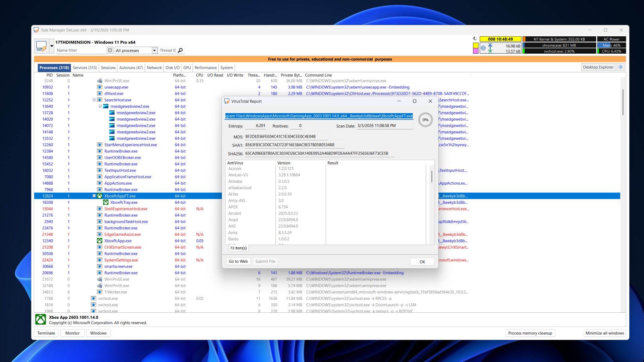
Task: Click the CPU 6.40% usage bar
Action: pos(611,51)
